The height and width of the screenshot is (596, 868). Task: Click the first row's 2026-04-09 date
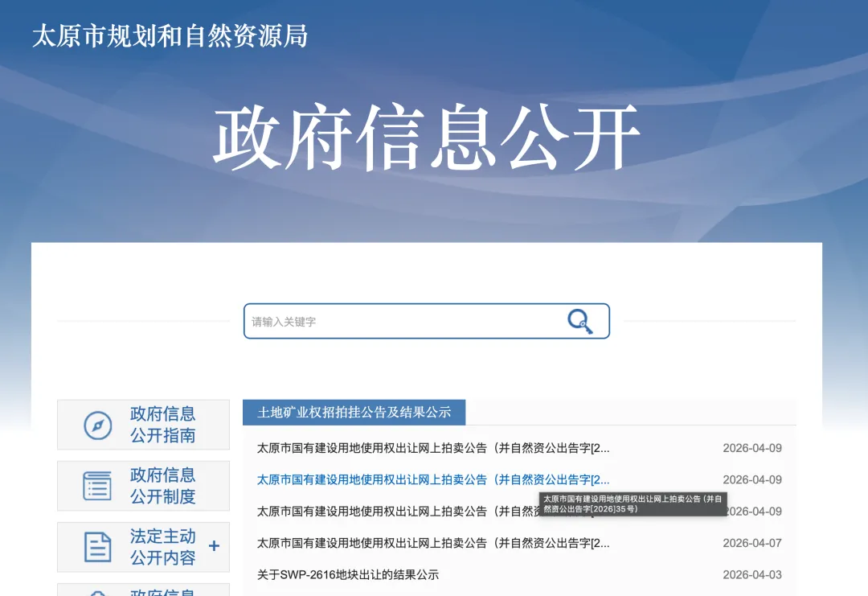[751, 448]
